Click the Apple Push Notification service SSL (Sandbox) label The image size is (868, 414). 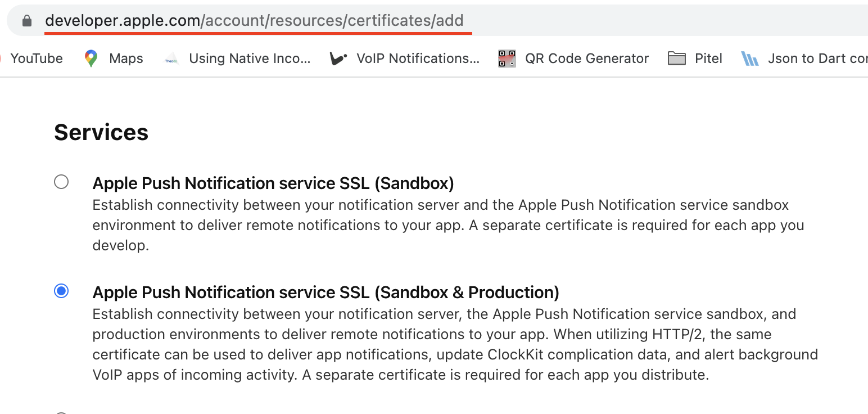point(273,183)
